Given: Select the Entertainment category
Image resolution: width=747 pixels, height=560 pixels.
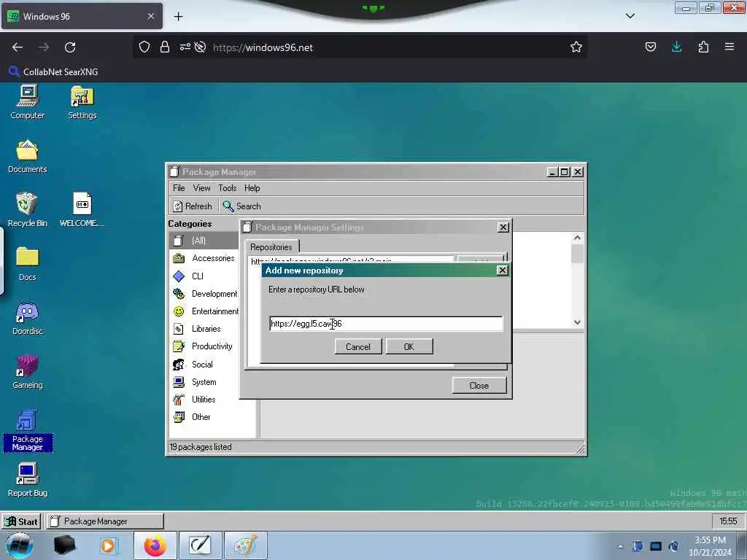Looking at the screenshot, I should [204, 311].
